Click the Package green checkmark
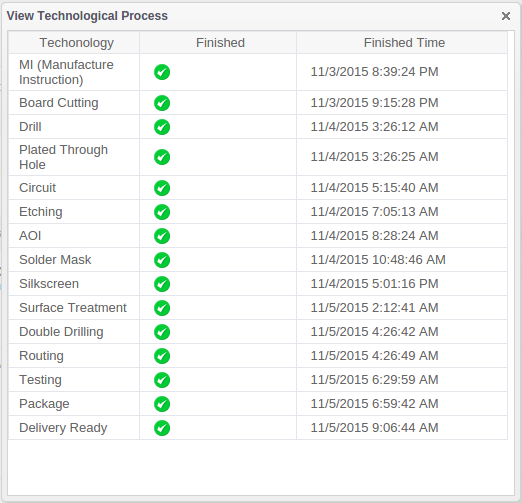Image resolution: width=522 pixels, height=503 pixels. (x=162, y=404)
